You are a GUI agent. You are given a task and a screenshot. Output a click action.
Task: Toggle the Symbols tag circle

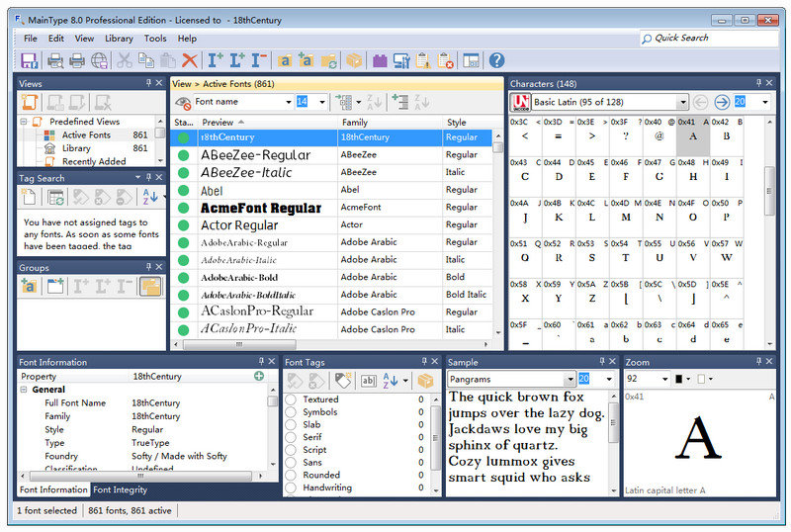pyautogui.click(x=291, y=412)
